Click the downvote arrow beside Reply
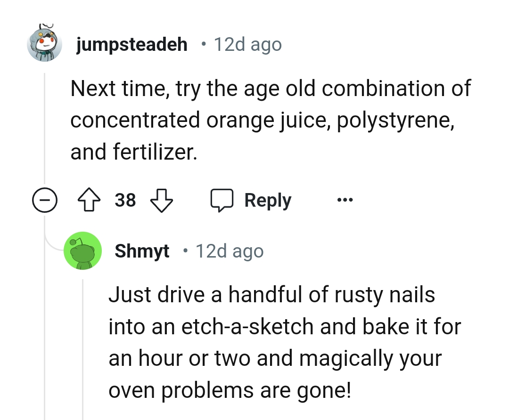Viewport: 509px width, 420px height. click(x=161, y=201)
